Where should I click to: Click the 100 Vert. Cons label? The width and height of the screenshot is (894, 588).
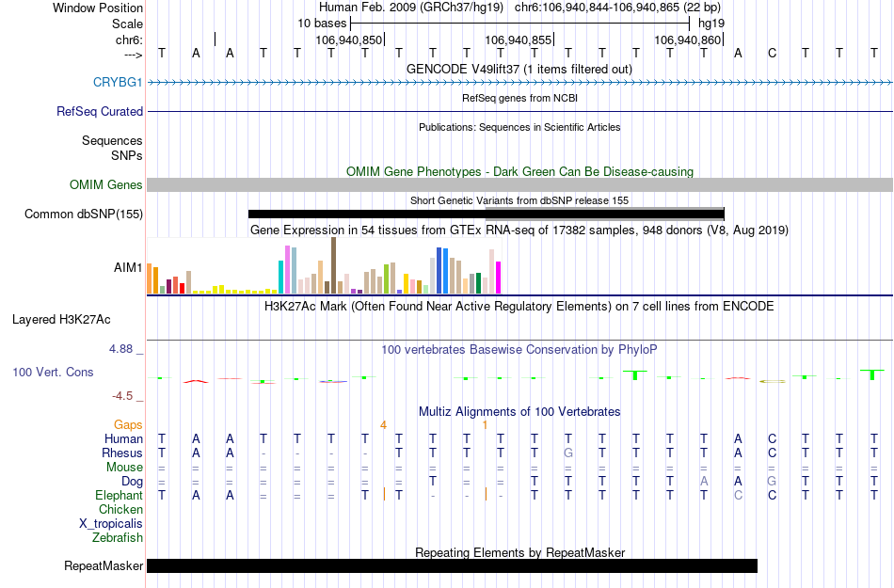(x=53, y=372)
